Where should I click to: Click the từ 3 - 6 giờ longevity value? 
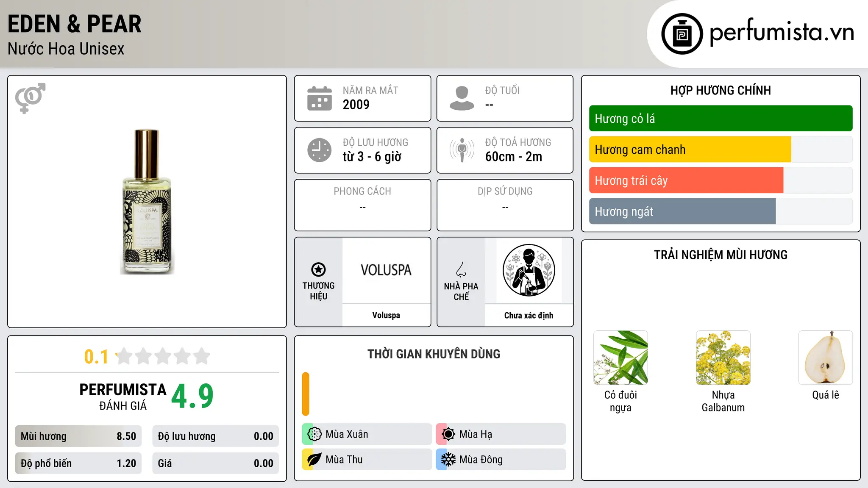click(x=372, y=157)
